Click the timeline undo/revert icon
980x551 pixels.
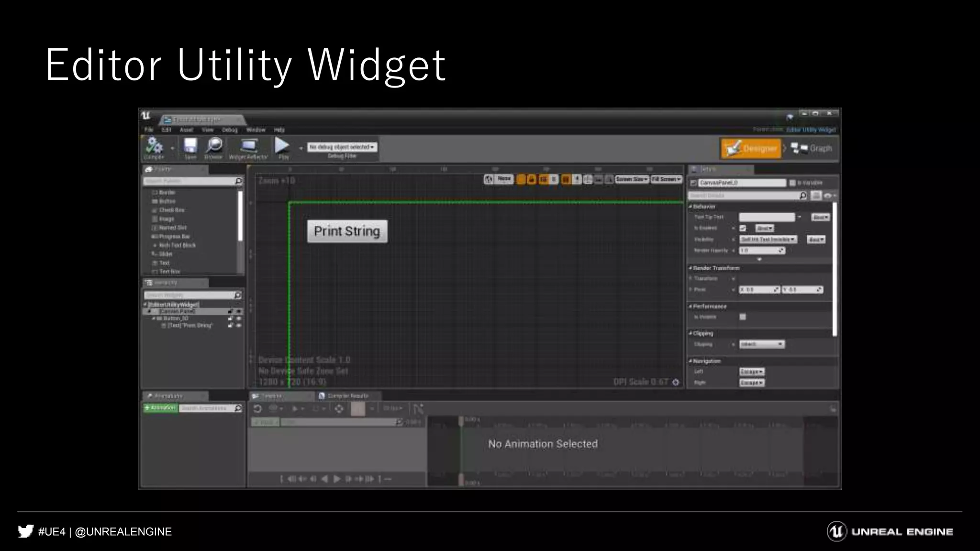click(x=257, y=409)
